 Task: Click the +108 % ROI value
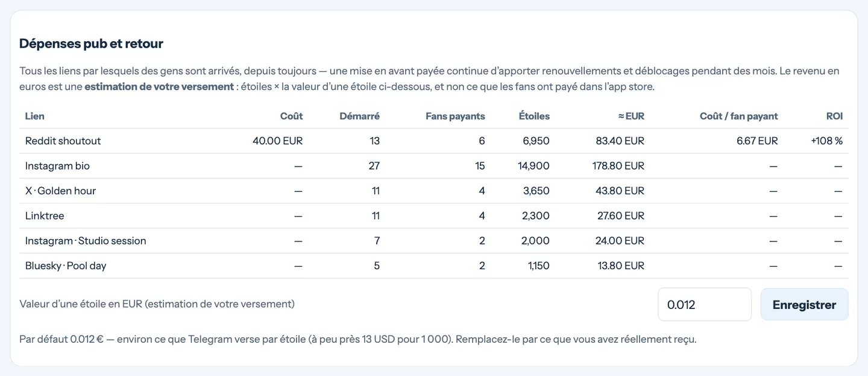826,141
